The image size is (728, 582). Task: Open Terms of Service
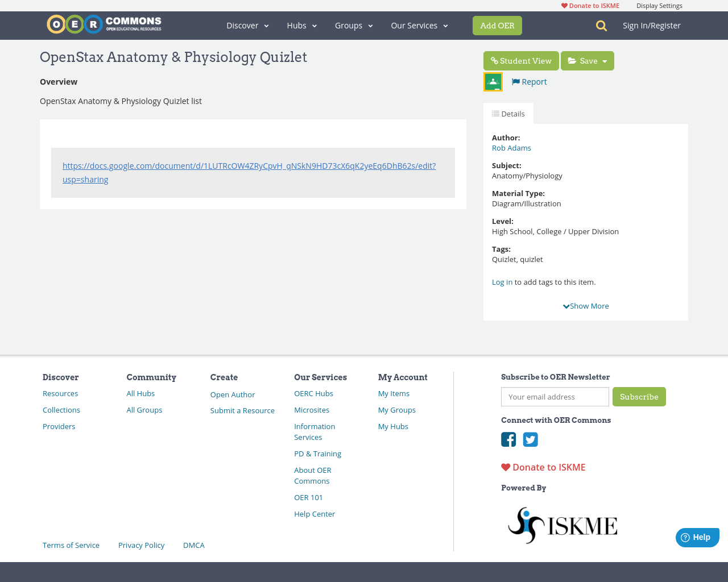[71, 545]
